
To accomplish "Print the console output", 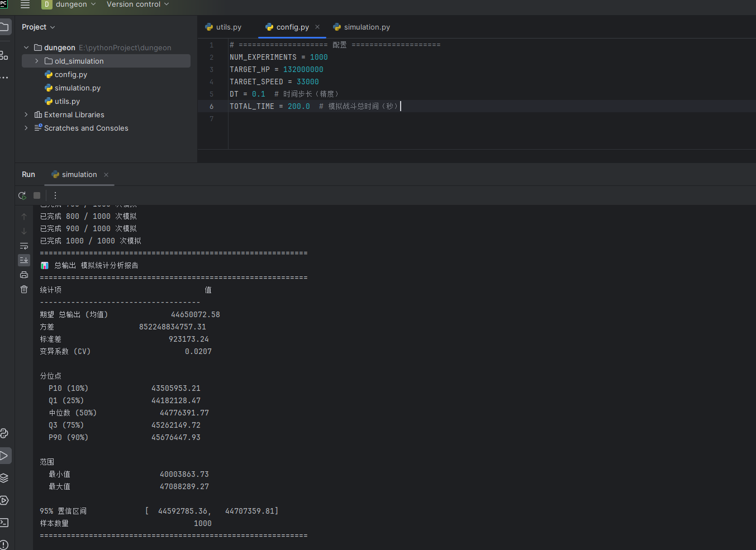I will click(24, 275).
